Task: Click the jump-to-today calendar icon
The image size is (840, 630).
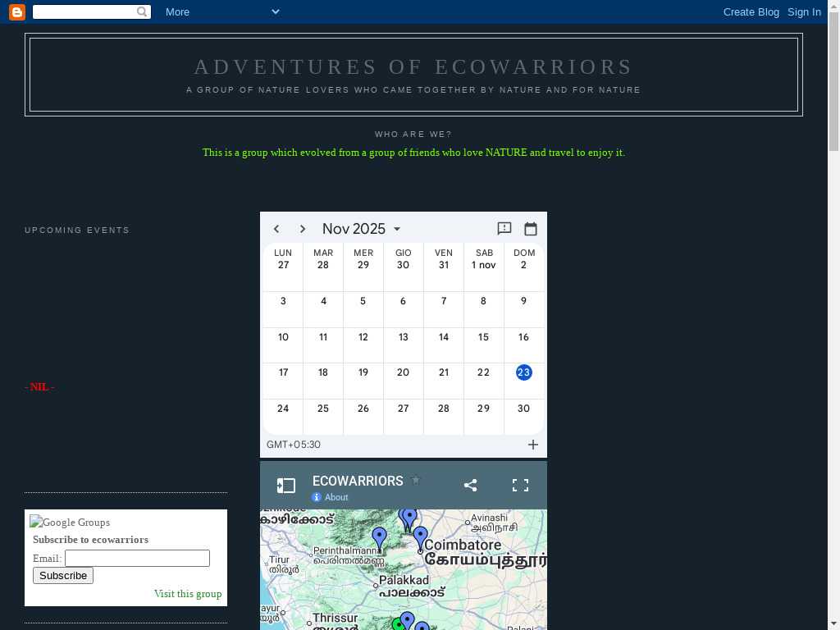Action: pos(531,229)
